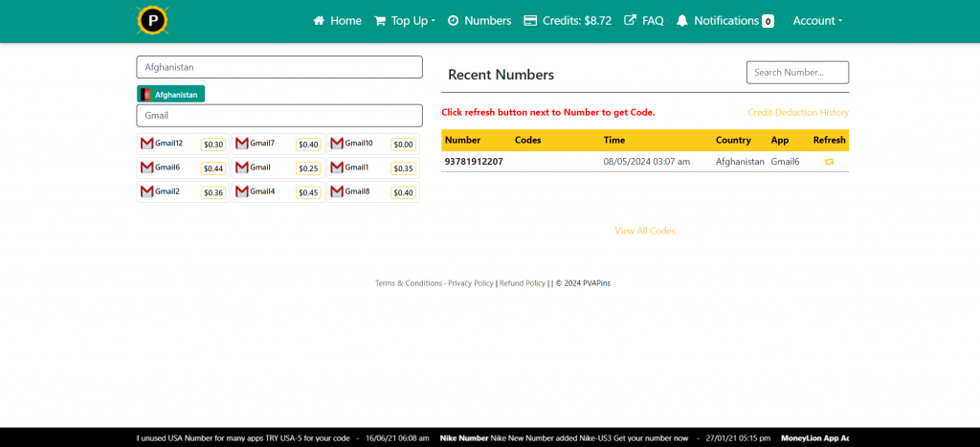Click the app search field with Gmail
The width and height of the screenshot is (980, 447).
pos(279,116)
